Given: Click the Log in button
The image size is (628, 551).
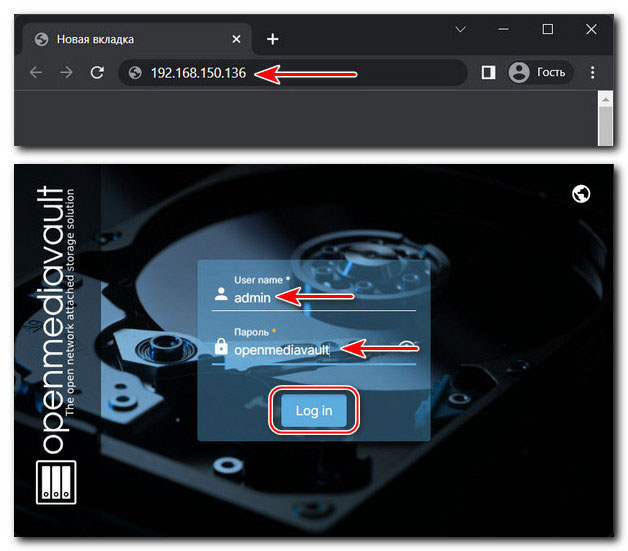Looking at the screenshot, I should pyautogui.click(x=314, y=410).
